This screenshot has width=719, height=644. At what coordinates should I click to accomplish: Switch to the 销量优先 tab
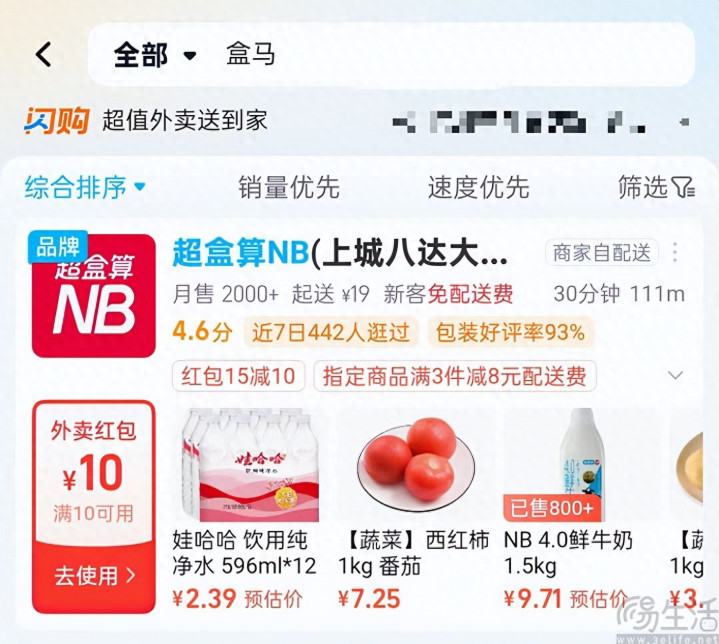point(289,187)
